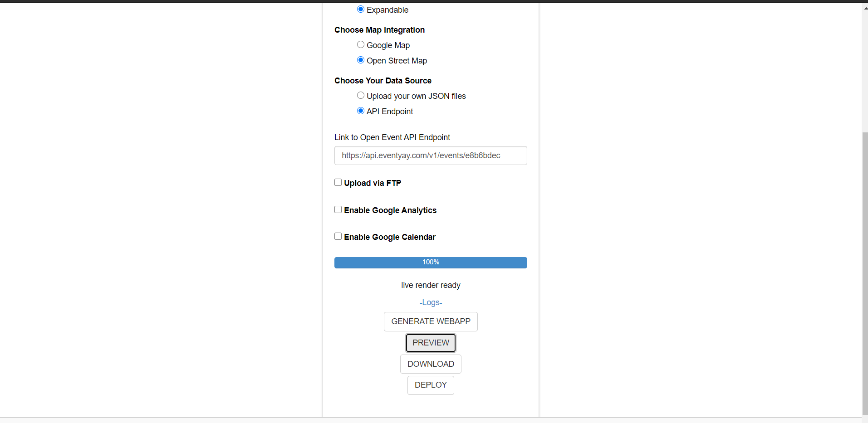This screenshot has height=423, width=868.
Task: Focus the Open Event API Endpoint field
Action: pyautogui.click(x=431, y=156)
